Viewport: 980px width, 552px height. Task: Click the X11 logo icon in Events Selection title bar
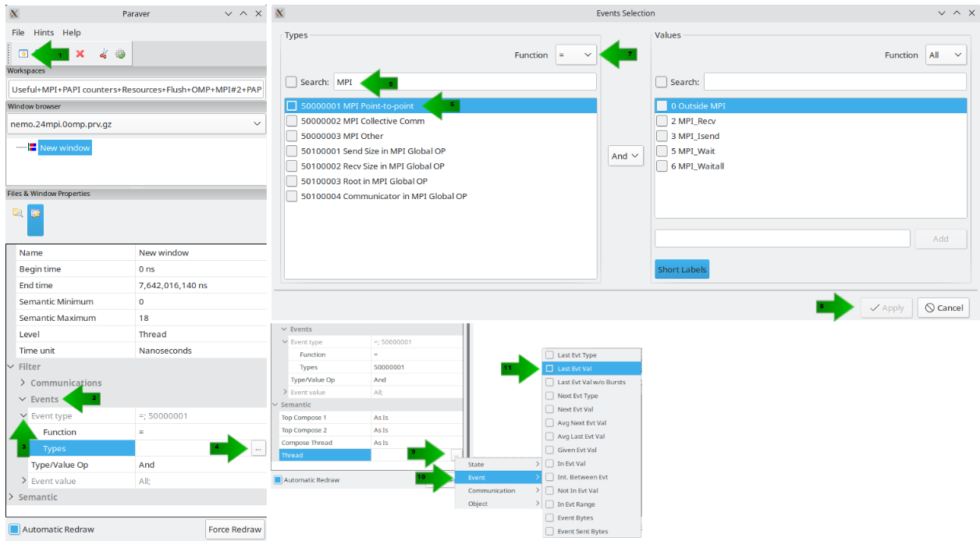[x=280, y=13]
